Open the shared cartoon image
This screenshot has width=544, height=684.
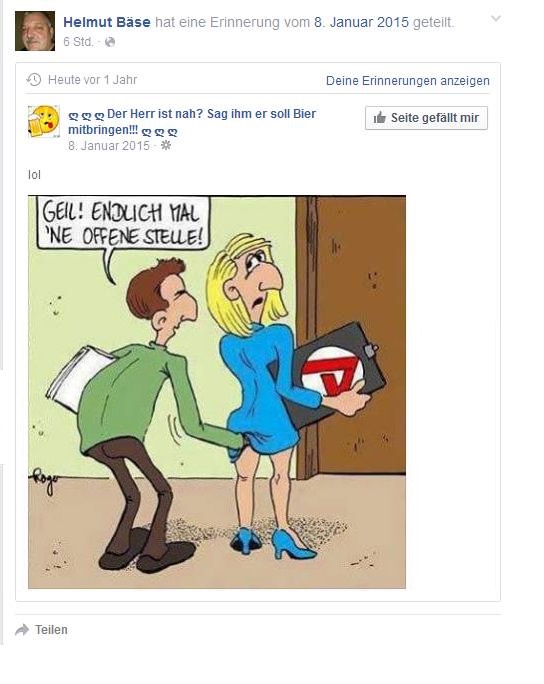(x=217, y=392)
